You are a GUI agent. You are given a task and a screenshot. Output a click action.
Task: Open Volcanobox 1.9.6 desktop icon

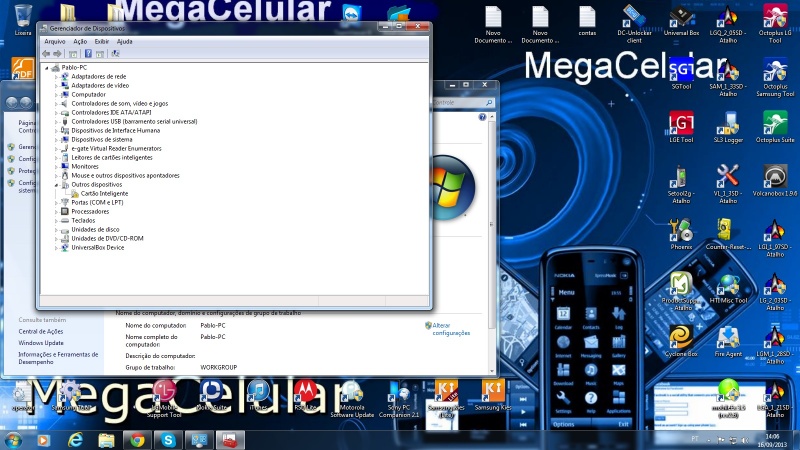click(775, 181)
